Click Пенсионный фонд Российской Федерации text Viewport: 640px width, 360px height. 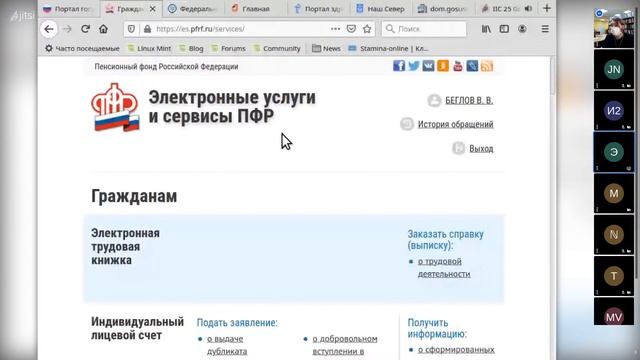(166, 67)
